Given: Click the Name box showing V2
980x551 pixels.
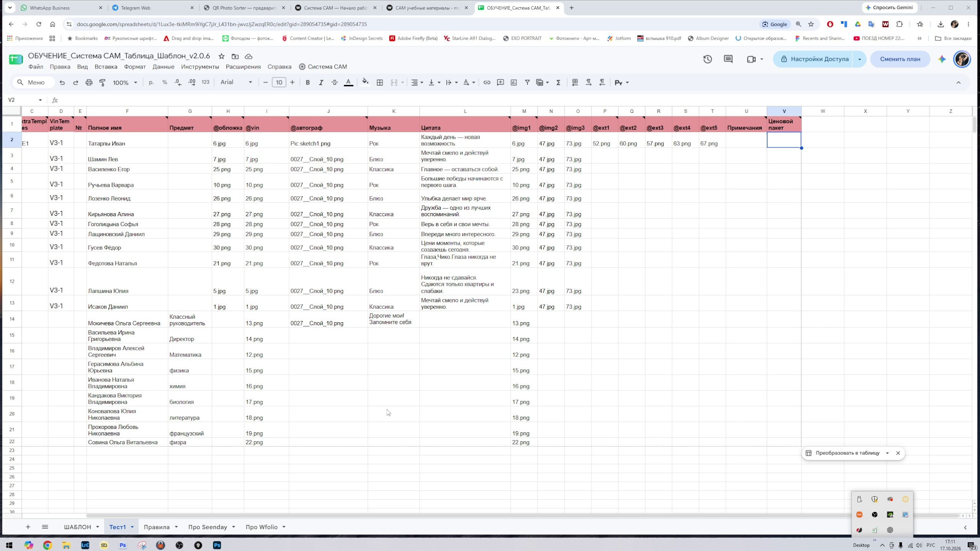Looking at the screenshot, I should (24, 100).
